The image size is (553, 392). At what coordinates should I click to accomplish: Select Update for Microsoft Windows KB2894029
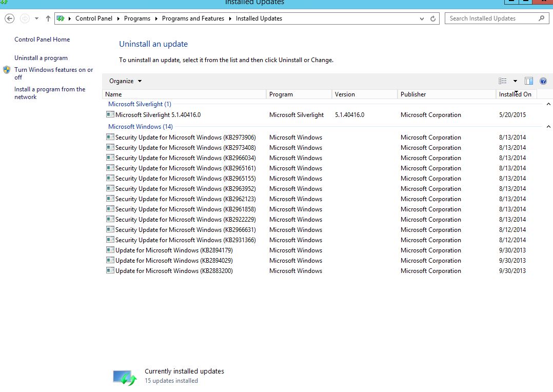point(174,260)
